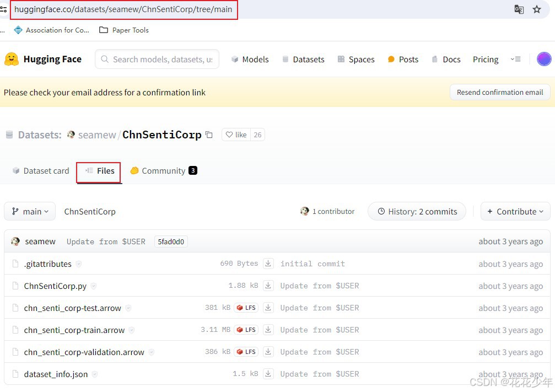Click the security scan icon beside .gitattributes
The image size is (555, 392).
click(x=79, y=264)
